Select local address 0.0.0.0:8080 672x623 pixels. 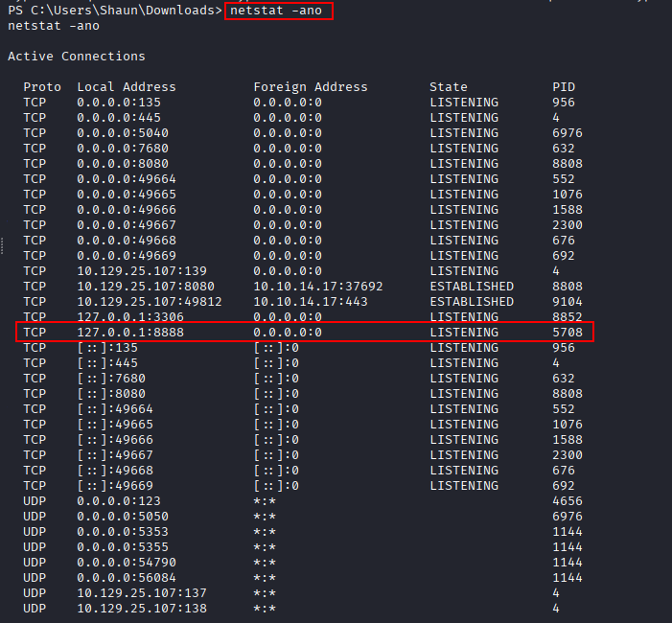click(123, 164)
